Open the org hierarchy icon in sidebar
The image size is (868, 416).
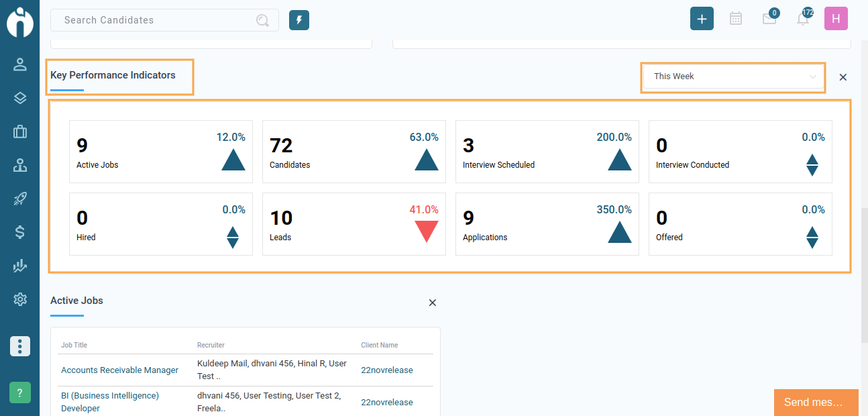click(x=20, y=165)
